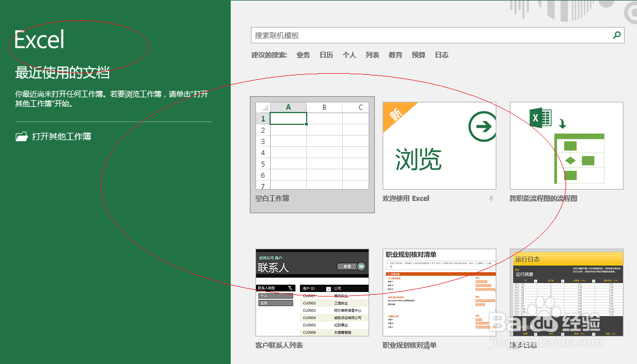637x364 pixels.
Task: Select the 教育 suggested search
Action: (395, 55)
